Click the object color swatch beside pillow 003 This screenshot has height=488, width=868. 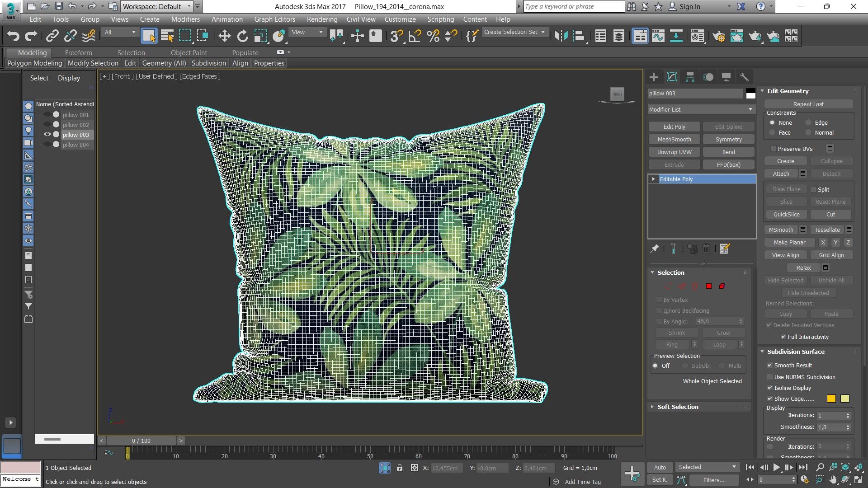(750, 94)
